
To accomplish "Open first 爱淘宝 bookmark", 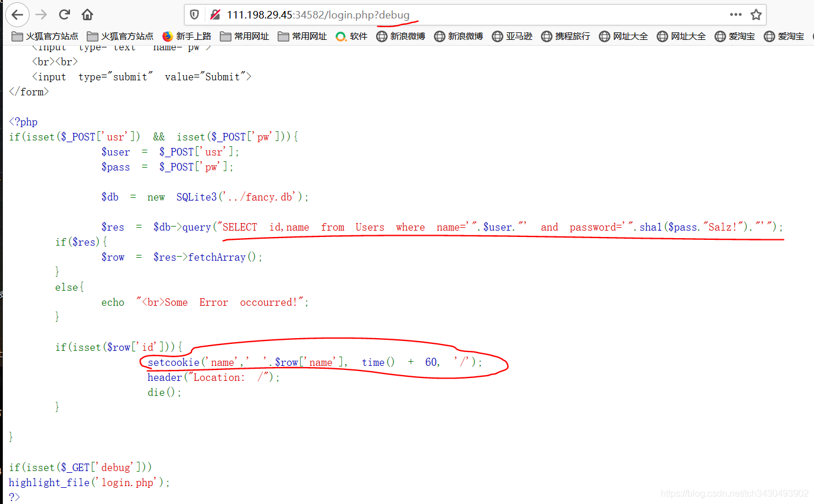I will [735, 36].
